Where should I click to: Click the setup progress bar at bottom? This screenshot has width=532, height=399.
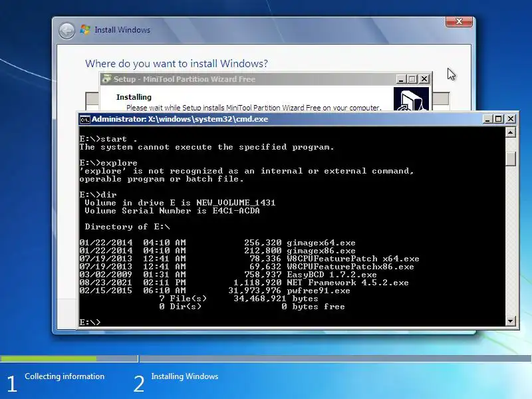click(266, 358)
